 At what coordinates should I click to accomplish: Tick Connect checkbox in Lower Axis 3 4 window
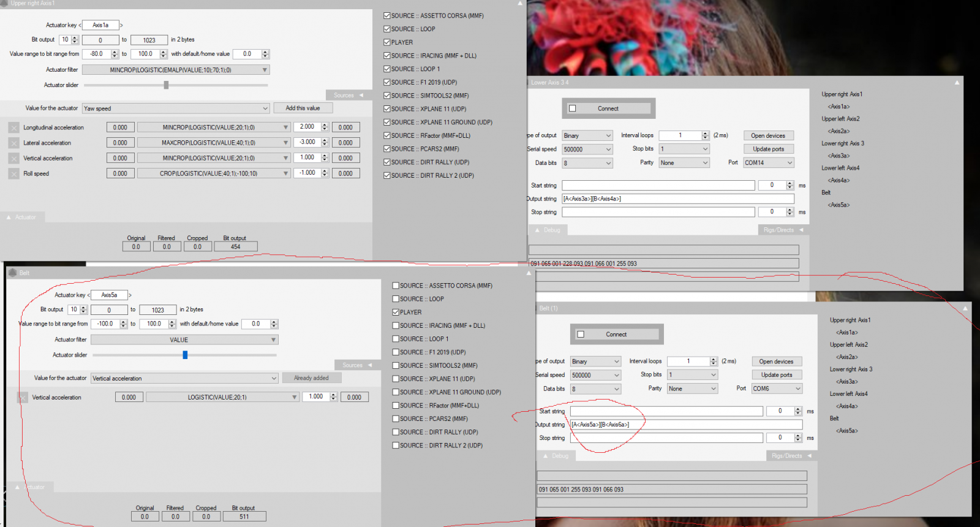pyautogui.click(x=573, y=108)
